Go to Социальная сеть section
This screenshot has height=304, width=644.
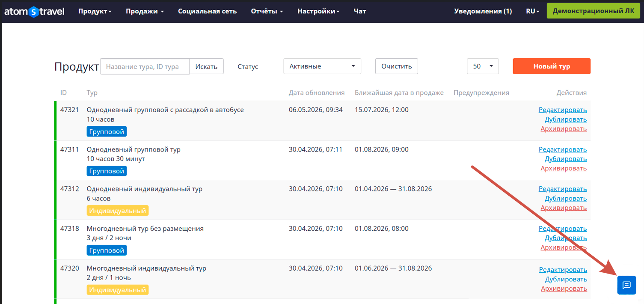click(208, 12)
